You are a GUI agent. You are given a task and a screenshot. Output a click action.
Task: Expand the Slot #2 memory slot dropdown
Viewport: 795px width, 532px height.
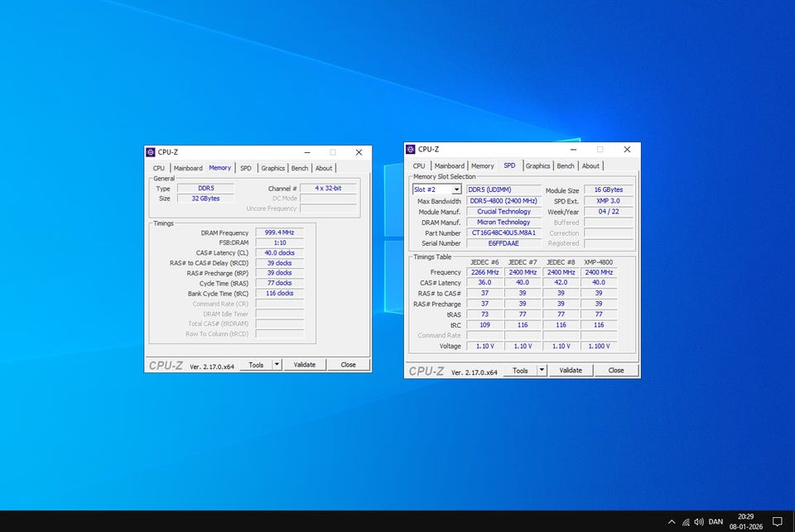coord(455,189)
